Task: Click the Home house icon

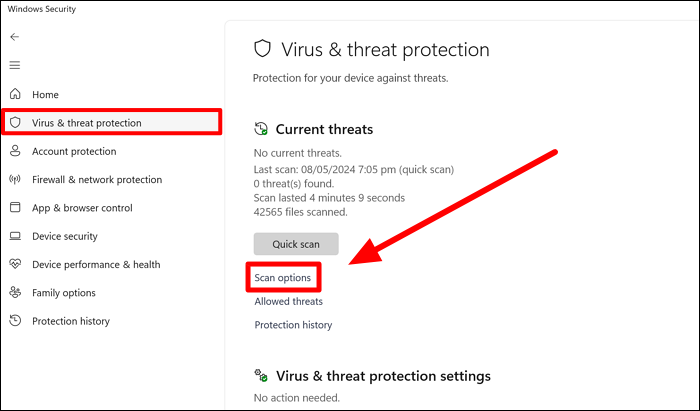Action: tap(15, 95)
